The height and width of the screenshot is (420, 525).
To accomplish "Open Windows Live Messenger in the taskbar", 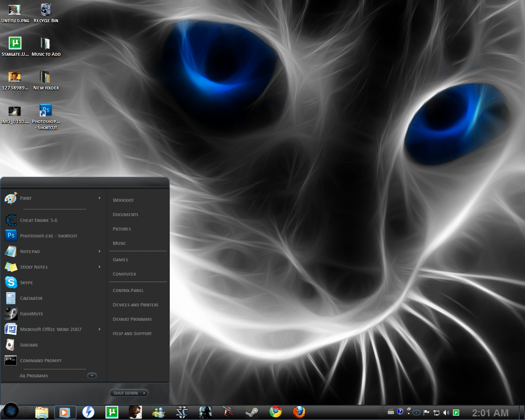I will click(x=158, y=412).
